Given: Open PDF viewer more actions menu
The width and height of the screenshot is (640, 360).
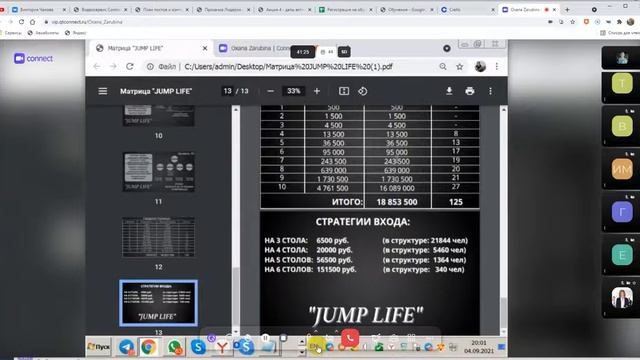Looking at the screenshot, I should point(490,91).
